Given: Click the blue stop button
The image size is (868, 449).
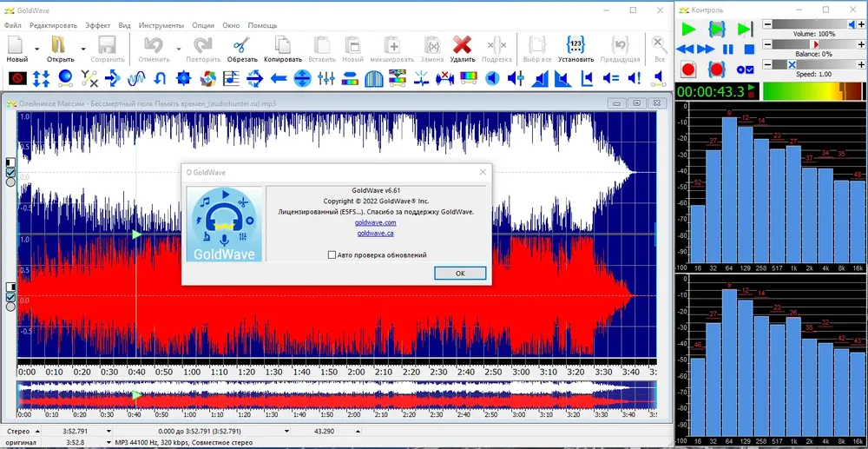Looking at the screenshot, I should [x=749, y=50].
